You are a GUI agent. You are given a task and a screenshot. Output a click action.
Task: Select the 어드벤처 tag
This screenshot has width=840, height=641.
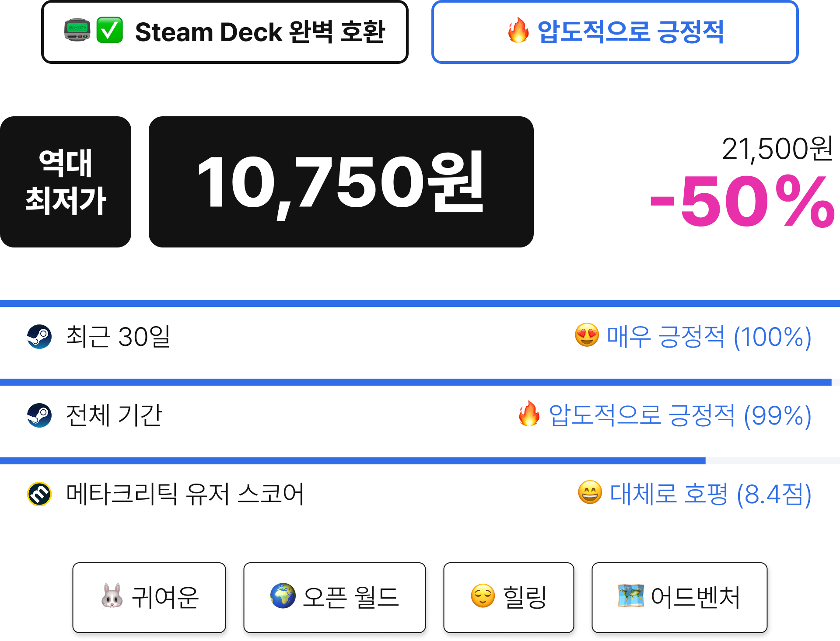[x=679, y=598]
